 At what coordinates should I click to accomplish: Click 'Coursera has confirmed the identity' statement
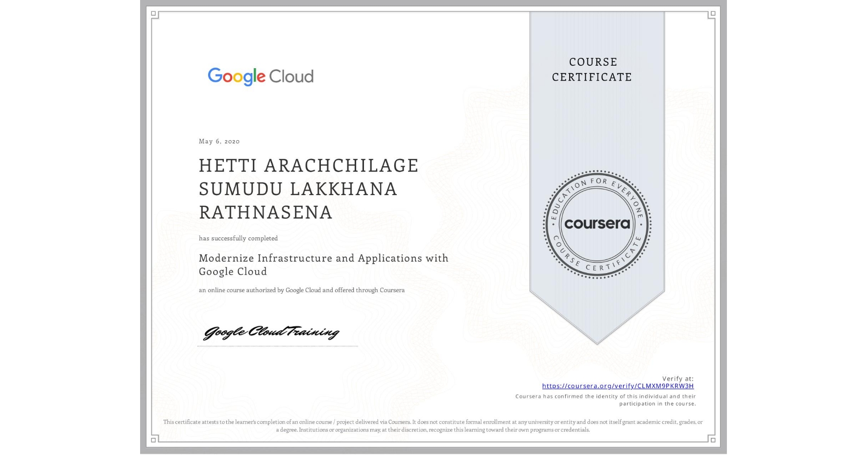coord(605,400)
